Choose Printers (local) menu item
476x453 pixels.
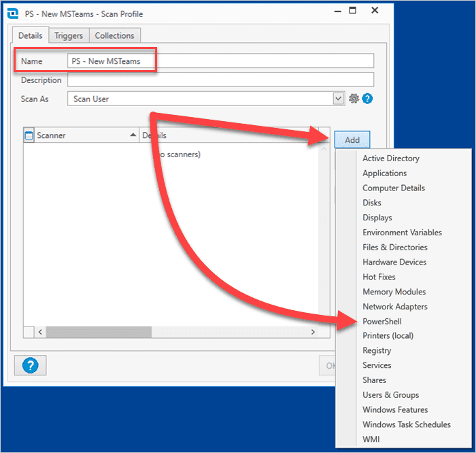(388, 336)
